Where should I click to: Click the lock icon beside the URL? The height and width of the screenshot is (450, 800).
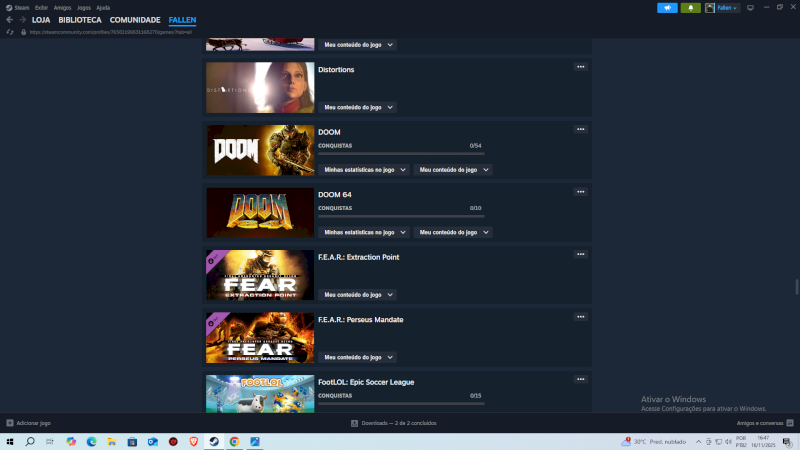pos(23,32)
